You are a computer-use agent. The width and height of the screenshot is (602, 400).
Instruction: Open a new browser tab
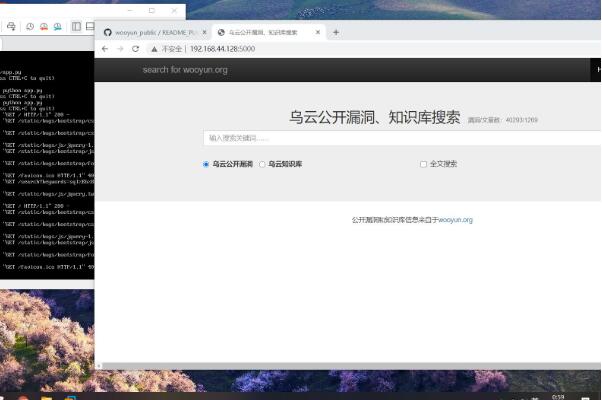point(336,32)
